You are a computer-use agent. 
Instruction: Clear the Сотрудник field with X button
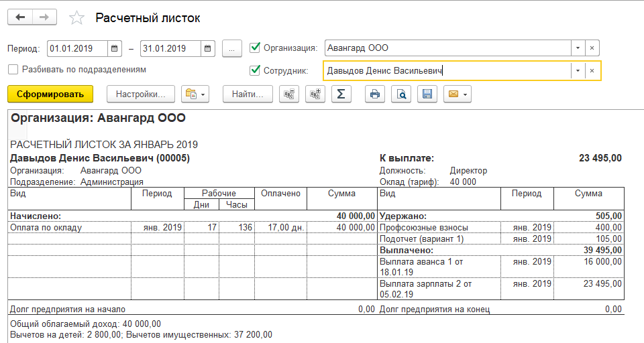tap(592, 70)
